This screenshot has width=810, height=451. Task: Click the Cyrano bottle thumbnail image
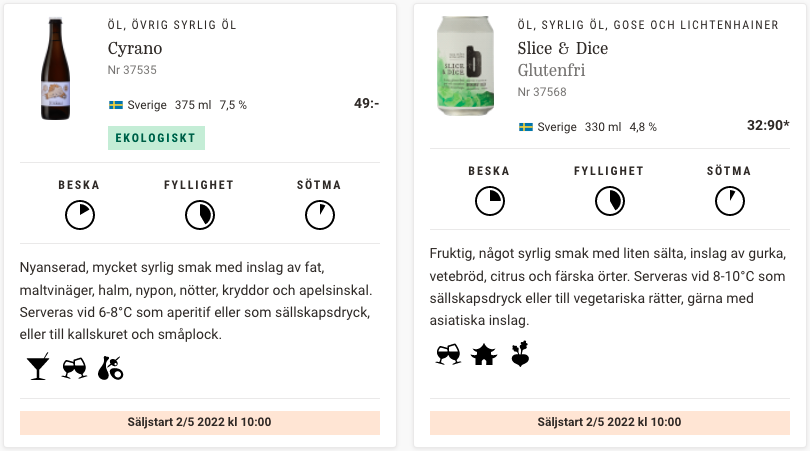click(56, 69)
